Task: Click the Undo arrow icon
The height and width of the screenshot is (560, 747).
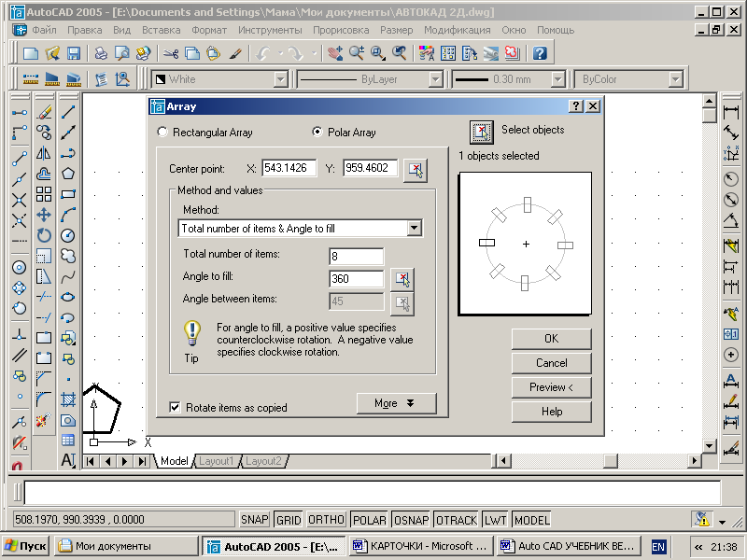Action: pyautogui.click(x=263, y=53)
